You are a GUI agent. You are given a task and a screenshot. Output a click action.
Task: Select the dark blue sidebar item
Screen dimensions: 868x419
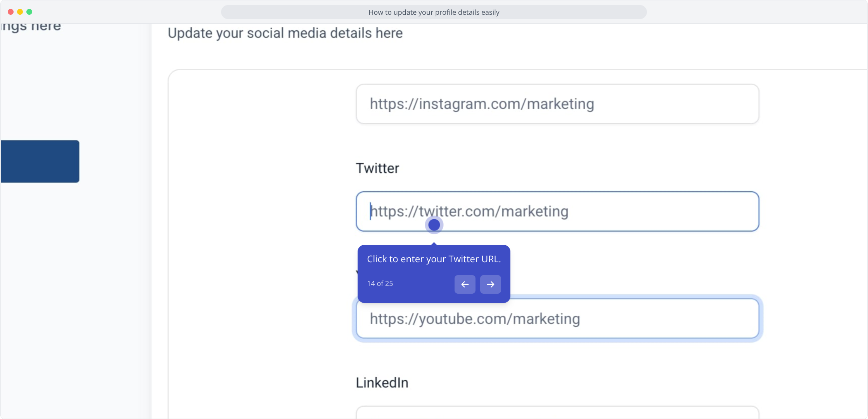40,161
